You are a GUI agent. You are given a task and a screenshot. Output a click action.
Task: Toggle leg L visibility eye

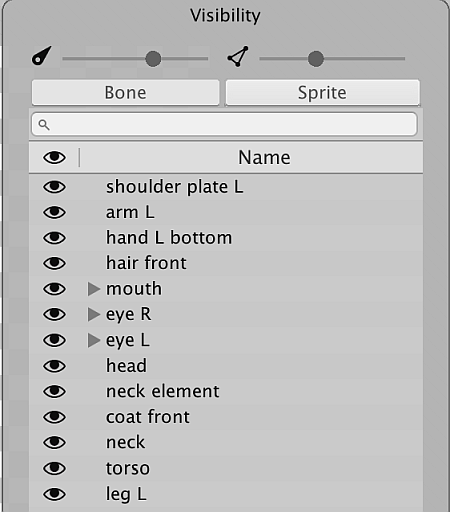pyautogui.click(x=54, y=494)
